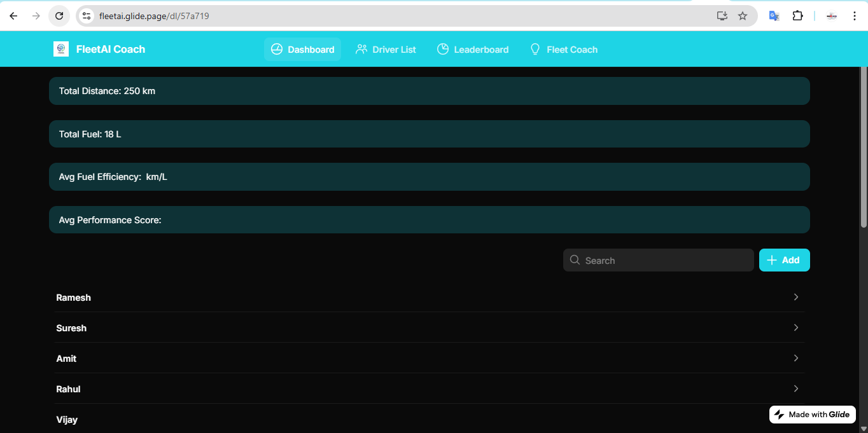This screenshot has width=868, height=433.
Task: Open the Amit driver row
Action: click(x=429, y=358)
